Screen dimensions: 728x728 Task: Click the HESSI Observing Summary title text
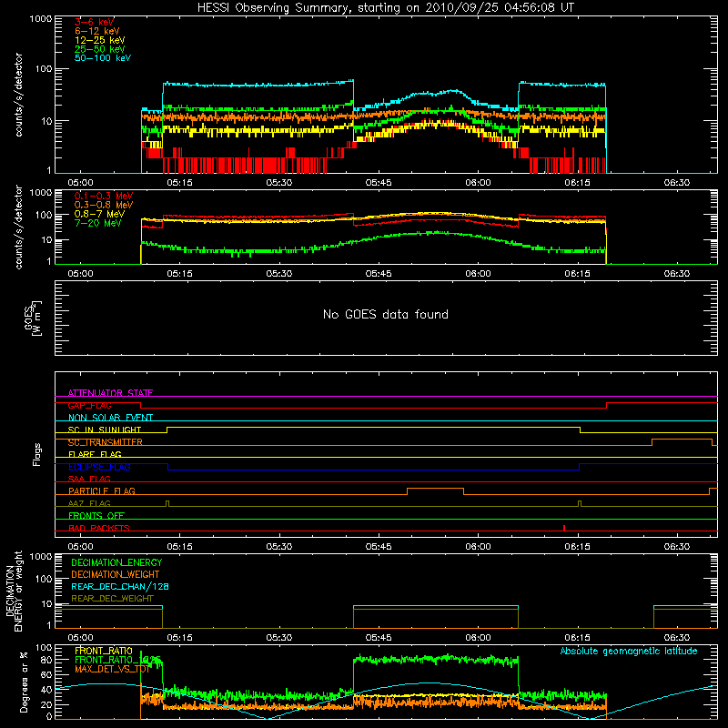(x=385, y=8)
